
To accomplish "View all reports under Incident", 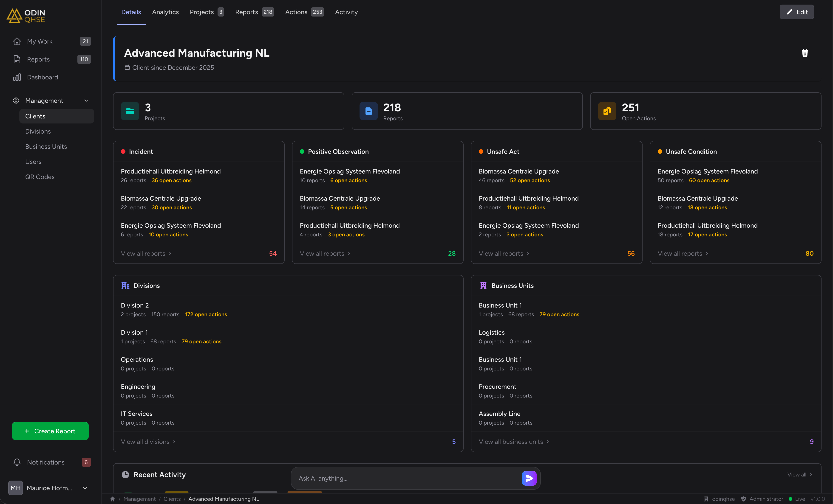I will (143, 253).
